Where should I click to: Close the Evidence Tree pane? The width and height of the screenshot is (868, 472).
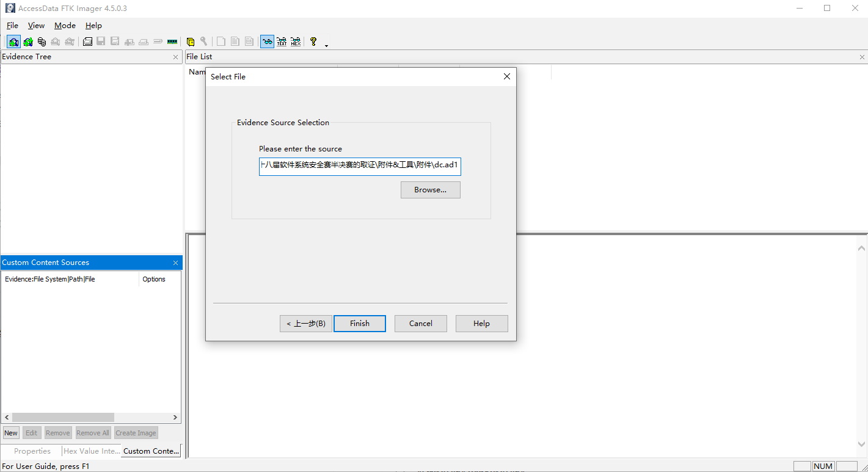pos(176,57)
